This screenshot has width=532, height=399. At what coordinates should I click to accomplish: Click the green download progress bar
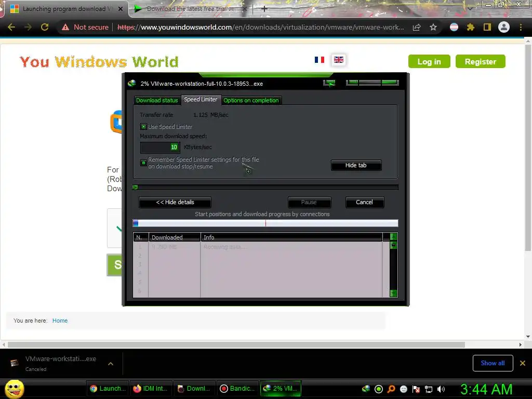tap(265, 187)
